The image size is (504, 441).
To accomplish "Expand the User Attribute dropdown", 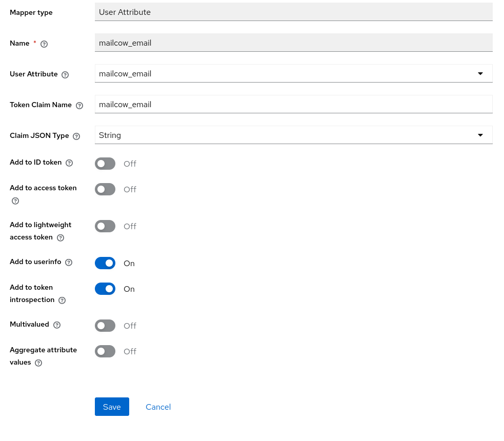I will coord(293,74).
